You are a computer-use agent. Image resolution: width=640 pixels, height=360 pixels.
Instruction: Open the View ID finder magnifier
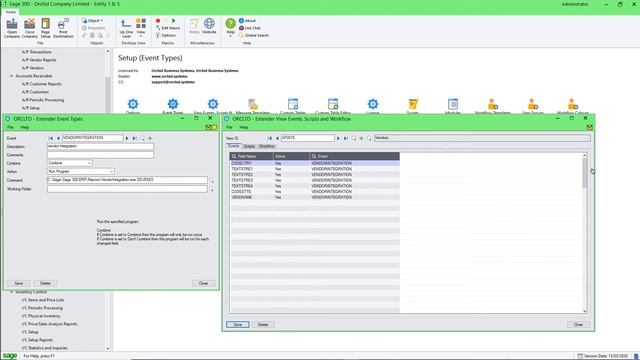(353, 138)
